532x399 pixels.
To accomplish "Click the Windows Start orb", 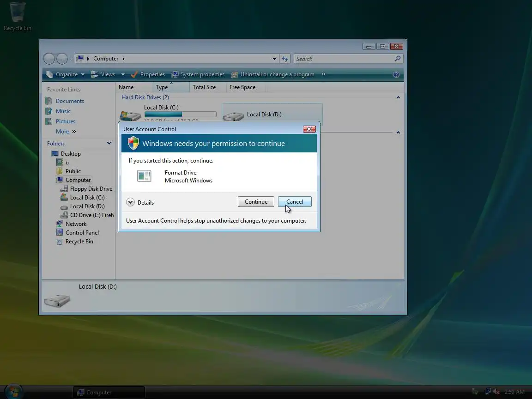I will (13, 392).
